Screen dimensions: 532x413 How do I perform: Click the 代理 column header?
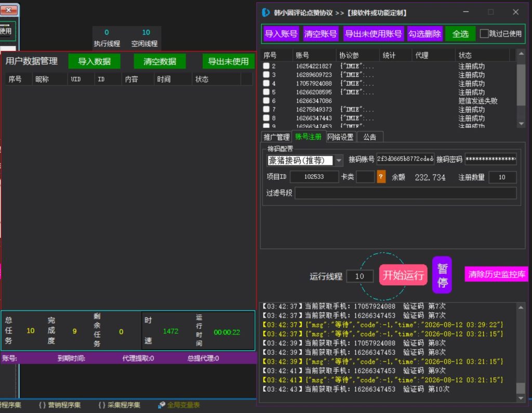click(x=433, y=55)
